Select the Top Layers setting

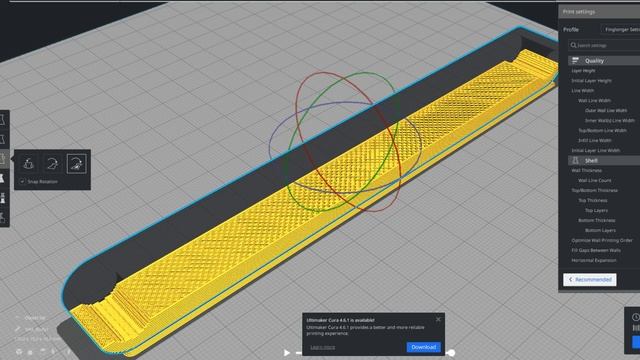pyautogui.click(x=596, y=211)
